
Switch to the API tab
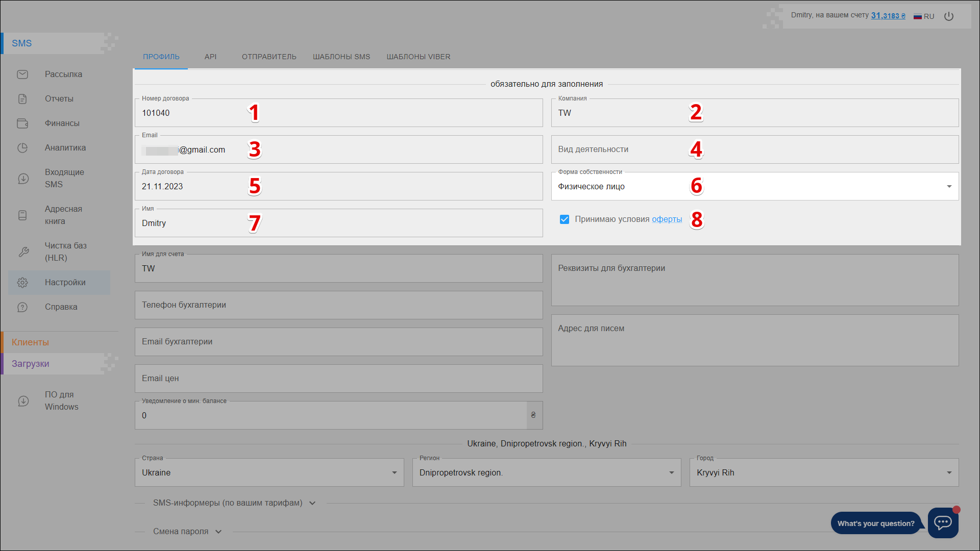(x=210, y=57)
